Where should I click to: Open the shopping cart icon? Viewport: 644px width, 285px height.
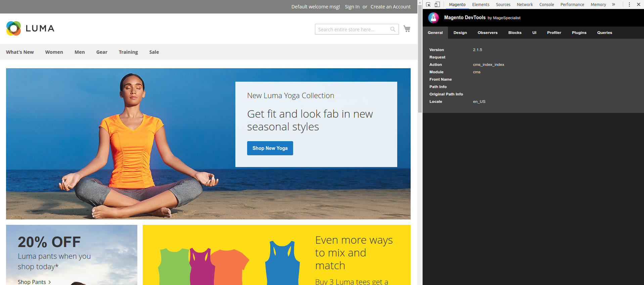(407, 29)
